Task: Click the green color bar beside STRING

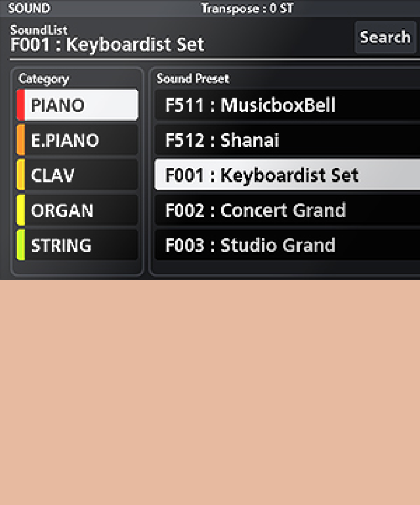Action: click(20, 245)
